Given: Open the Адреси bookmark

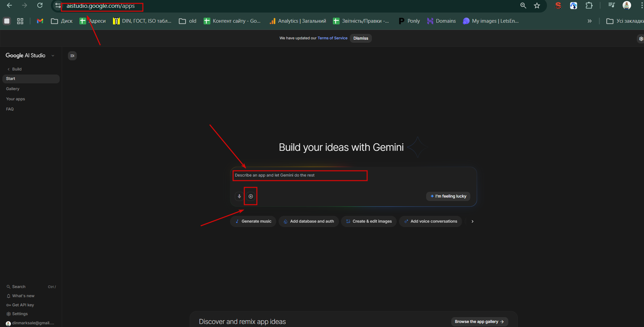Looking at the screenshot, I should coord(93,21).
